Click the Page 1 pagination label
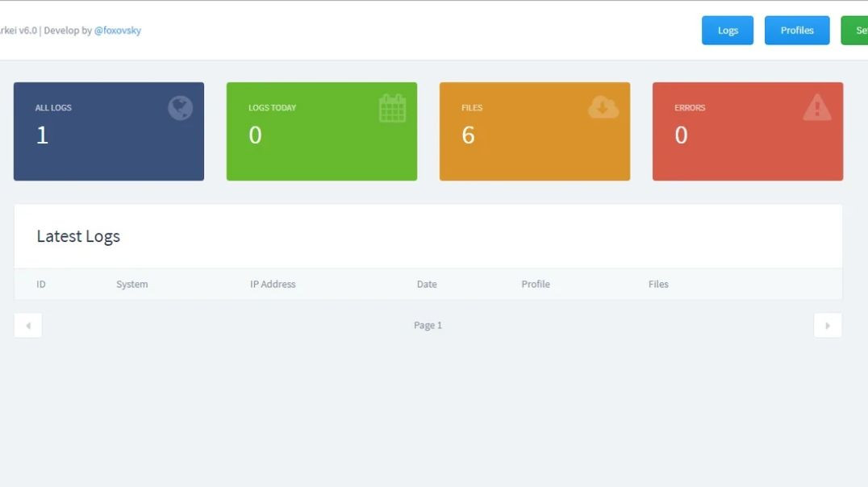The height and width of the screenshot is (487, 868). point(428,326)
